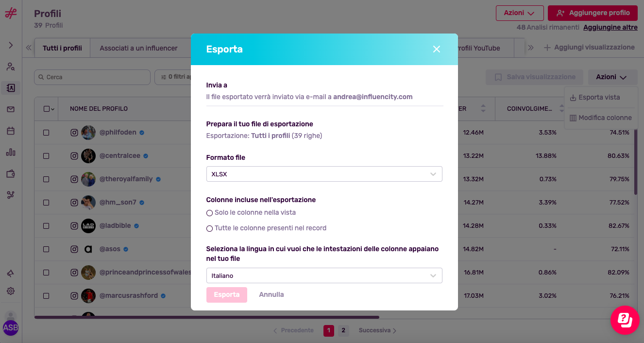Screen dimensions: 644x343
Task: Open the Italiano language dropdown
Action: coord(324,275)
